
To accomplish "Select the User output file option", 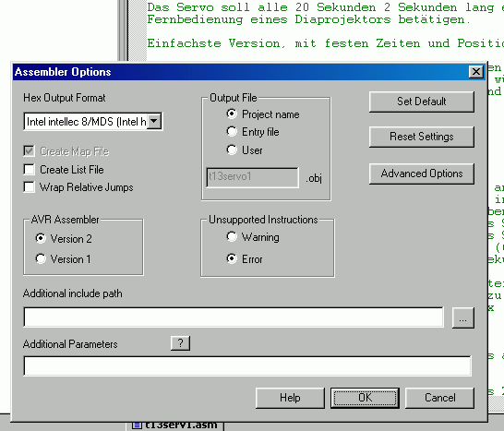I will [x=232, y=150].
